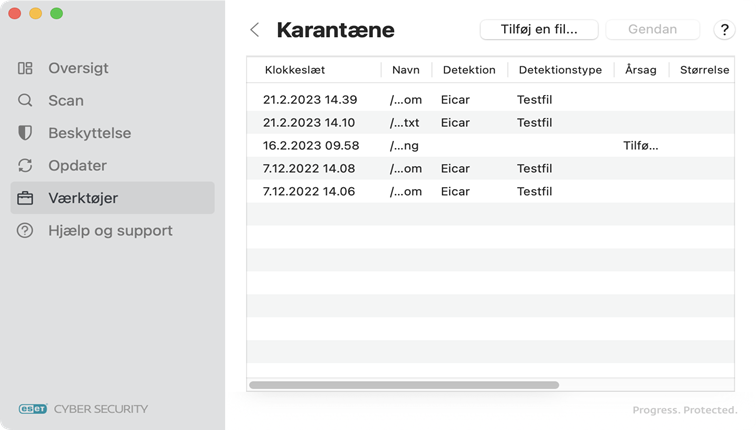Go back using the left chevron arrow
Viewport: 756px width, 430px height.
tap(255, 30)
